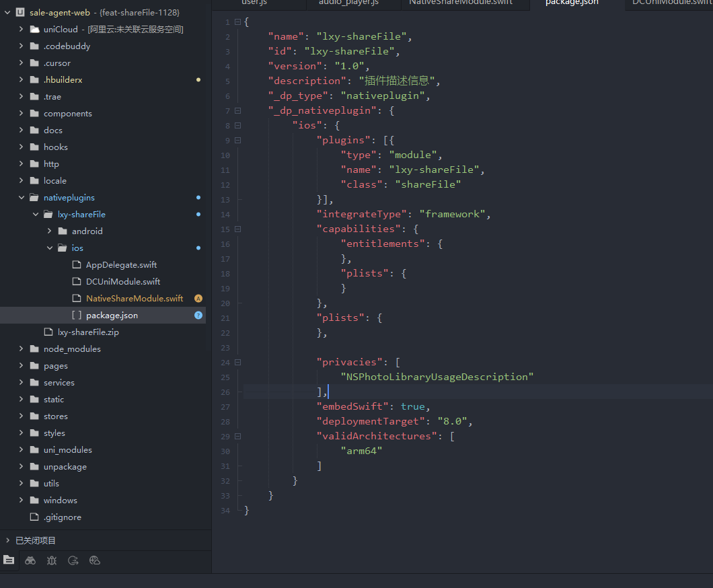Open the binoculars search panel icon
The width and height of the screenshot is (713, 588).
[x=30, y=560]
